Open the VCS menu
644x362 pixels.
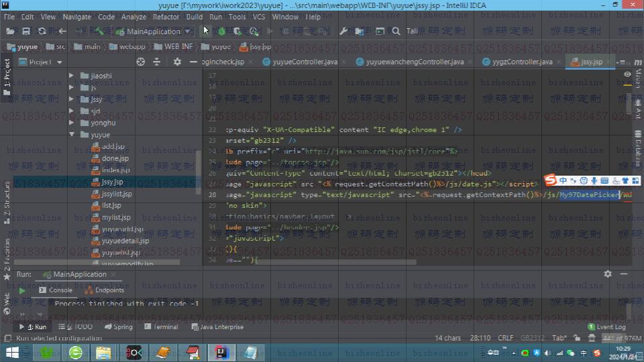coord(259,17)
